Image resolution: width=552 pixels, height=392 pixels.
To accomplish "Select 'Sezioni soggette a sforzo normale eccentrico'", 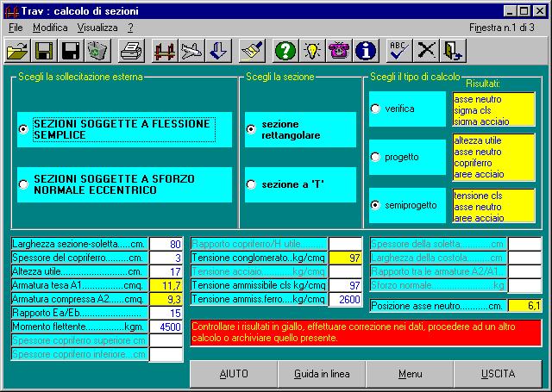I will (x=23, y=184).
